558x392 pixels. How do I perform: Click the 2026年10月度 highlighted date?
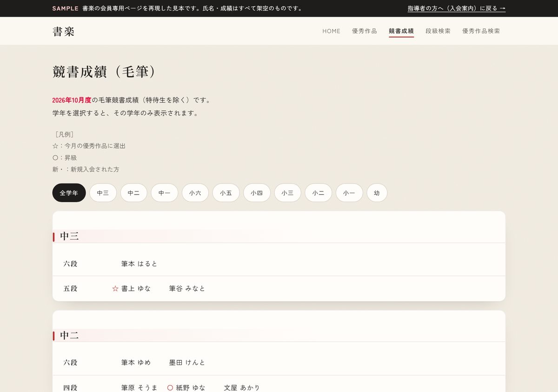tap(72, 100)
